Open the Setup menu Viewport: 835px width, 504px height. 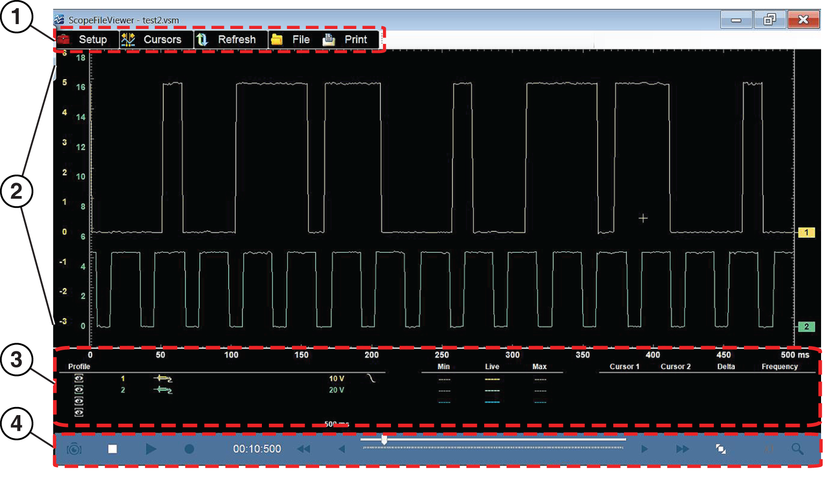[86, 40]
